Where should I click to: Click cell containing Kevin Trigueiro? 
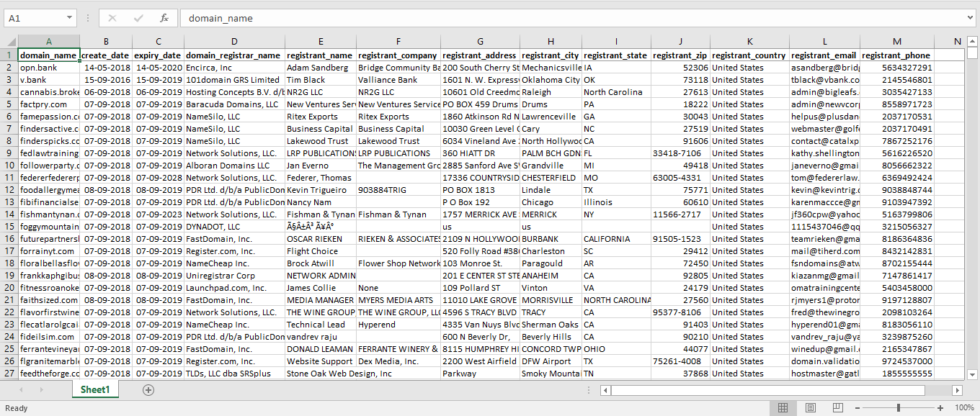point(321,189)
